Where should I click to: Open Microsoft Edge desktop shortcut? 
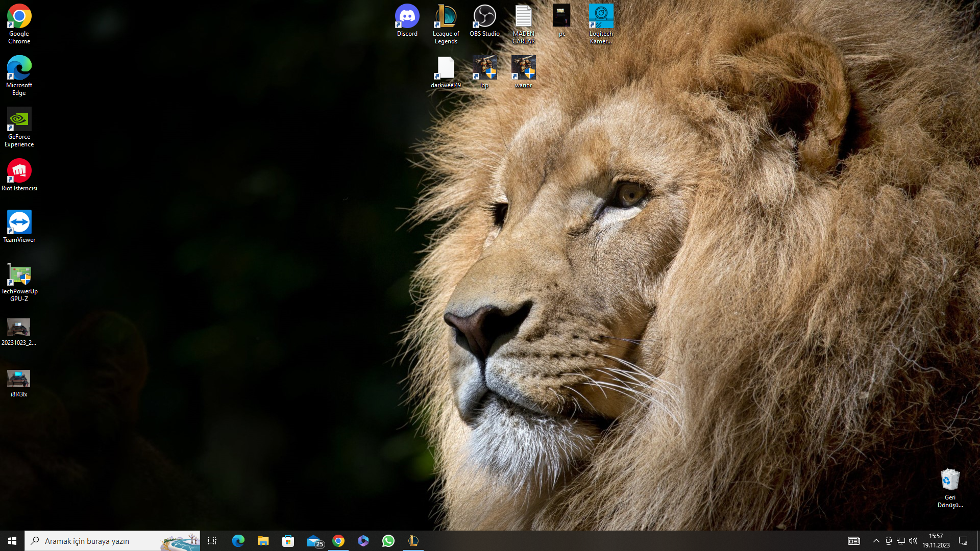[x=19, y=76]
